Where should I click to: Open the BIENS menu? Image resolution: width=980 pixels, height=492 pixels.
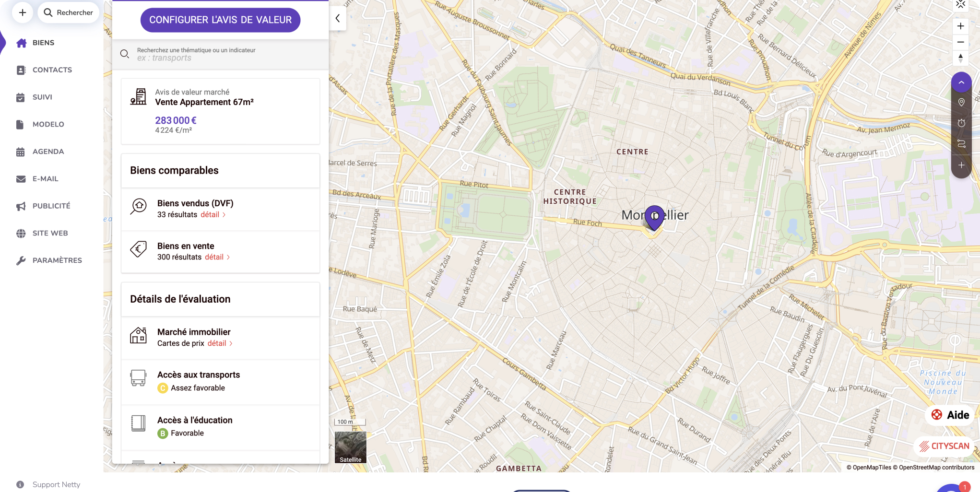pos(43,43)
